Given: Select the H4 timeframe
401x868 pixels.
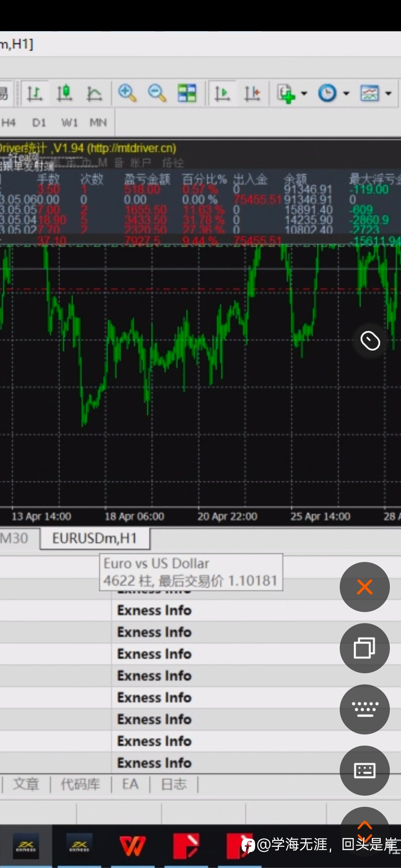Looking at the screenshot, I should pyautogui.click(x=8, y=123).
